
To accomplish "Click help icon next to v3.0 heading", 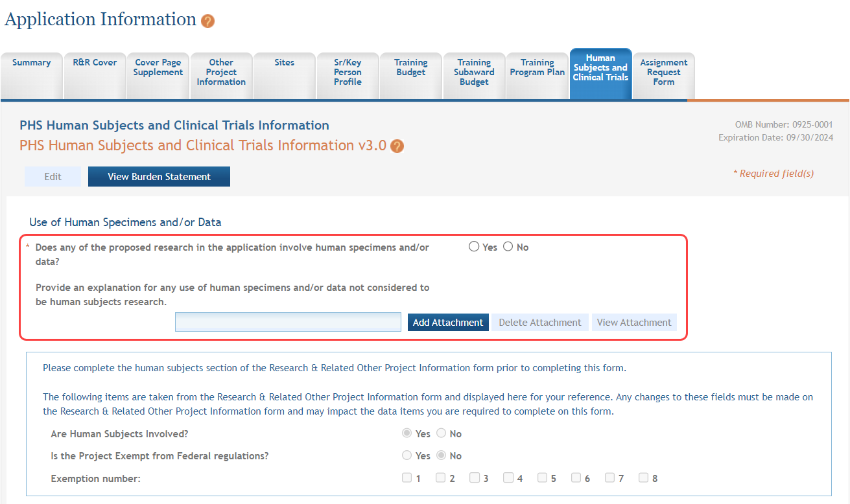I will tap(397, 146).
